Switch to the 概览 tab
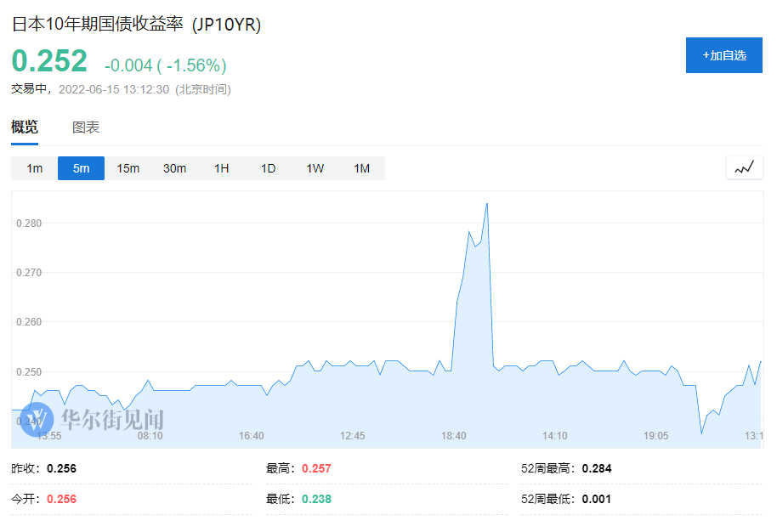 (x=23, y=127)
